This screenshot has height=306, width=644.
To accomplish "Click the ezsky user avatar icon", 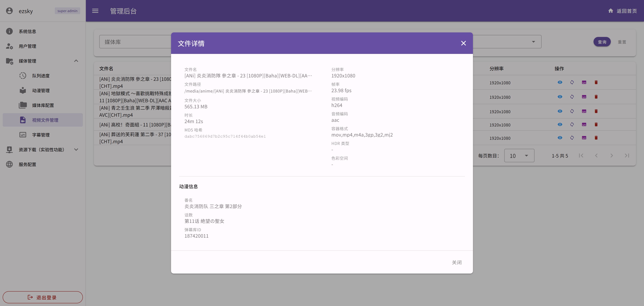I will 9,11.
